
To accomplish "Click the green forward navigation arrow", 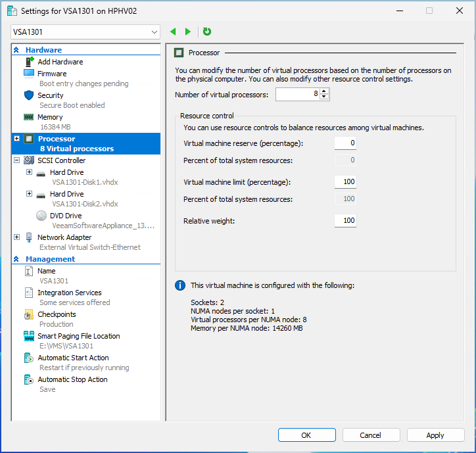I will 188,32.
